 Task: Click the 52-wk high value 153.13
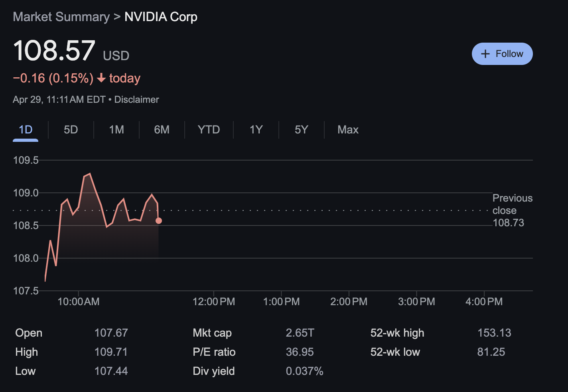(494, 333)
